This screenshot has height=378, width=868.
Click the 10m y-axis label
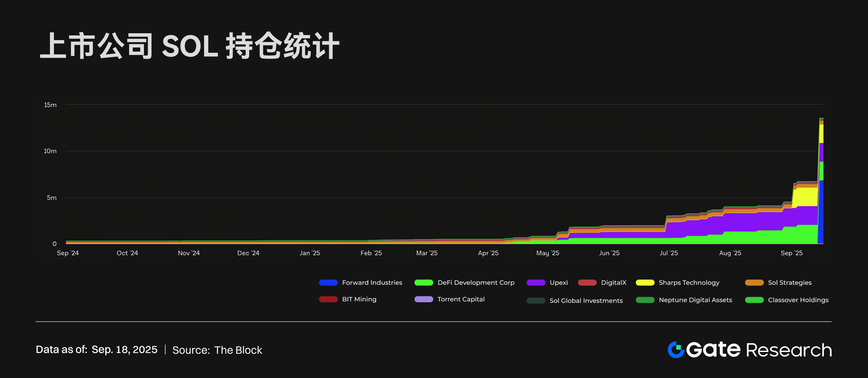pyautogui.click(x=50, y=151)
